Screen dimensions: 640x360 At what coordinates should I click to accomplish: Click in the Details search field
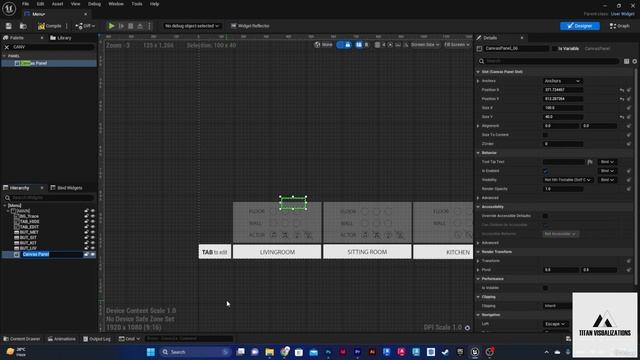click(549, 61)
